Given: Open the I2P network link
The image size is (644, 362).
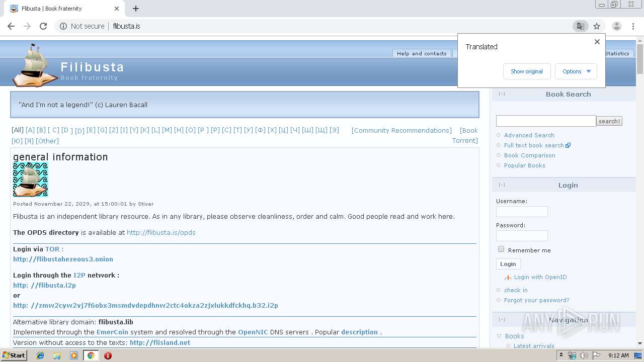Looking at the screenshot, I should (x=79, y=275).
